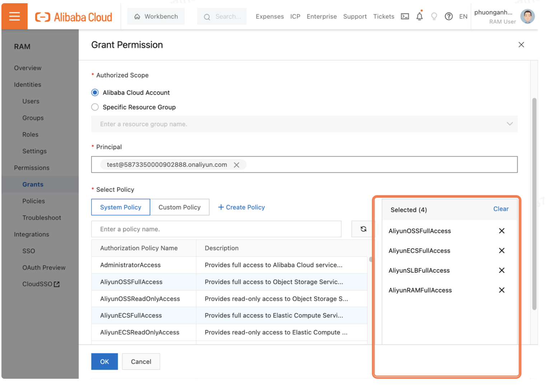
Task: Select Specific Resource Group option
Action: coord(95,107)
